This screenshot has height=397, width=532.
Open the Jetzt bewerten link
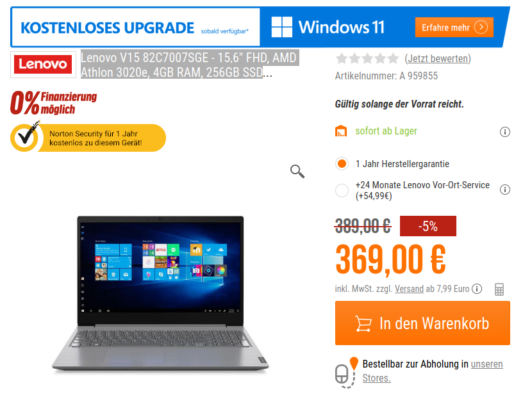tap(438, 59)
